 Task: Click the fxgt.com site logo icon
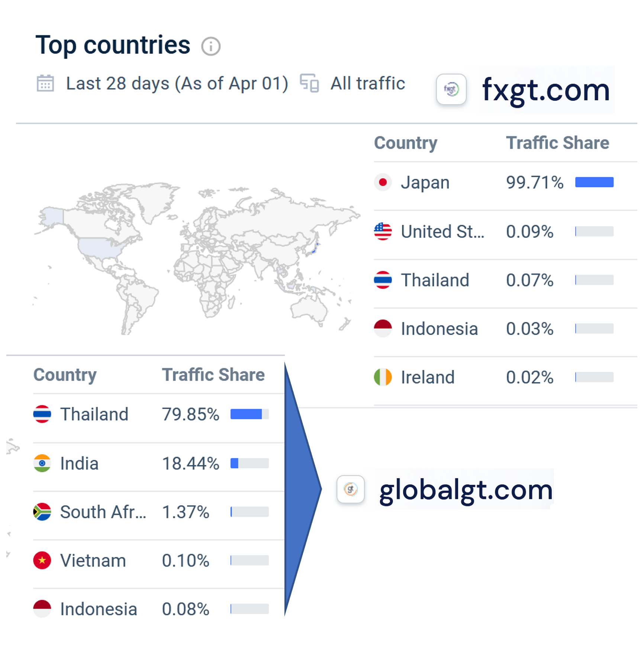pos(451,89)
